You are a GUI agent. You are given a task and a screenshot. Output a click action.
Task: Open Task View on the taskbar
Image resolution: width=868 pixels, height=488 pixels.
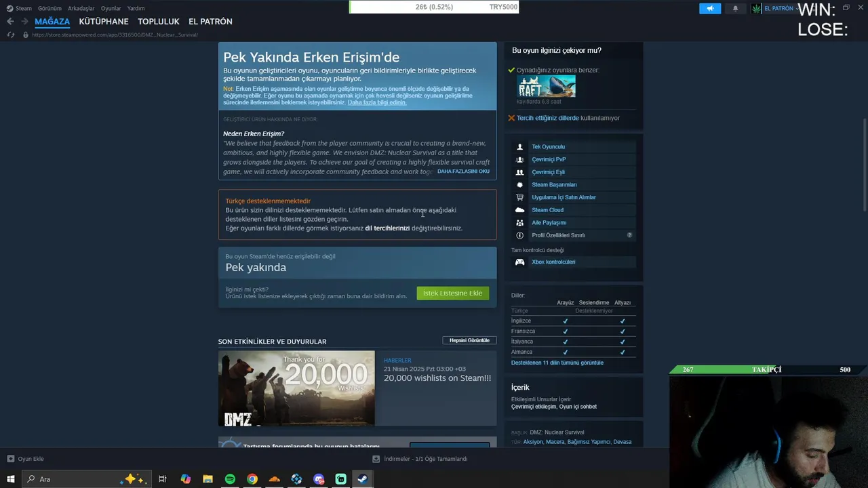click(x=163, y=479)
